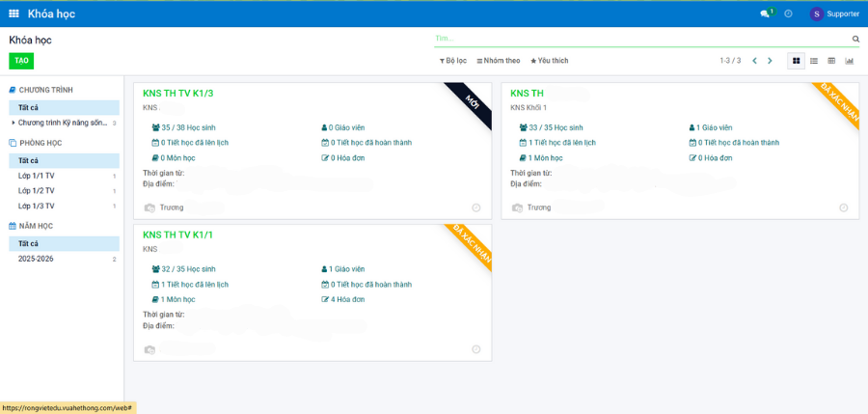Go to next page of records
The height and width of the screenshot is (414, 868).
click(x=770, y=61)
